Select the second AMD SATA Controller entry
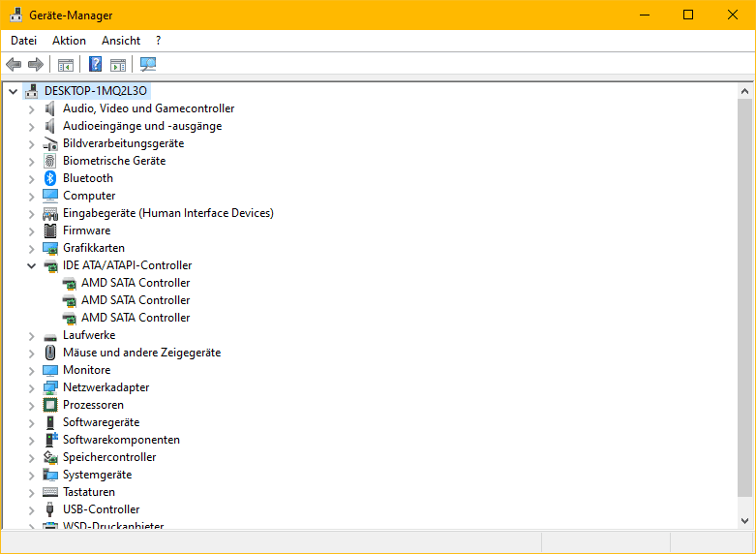Screen dimensions: 756x554 click(136, 300)
